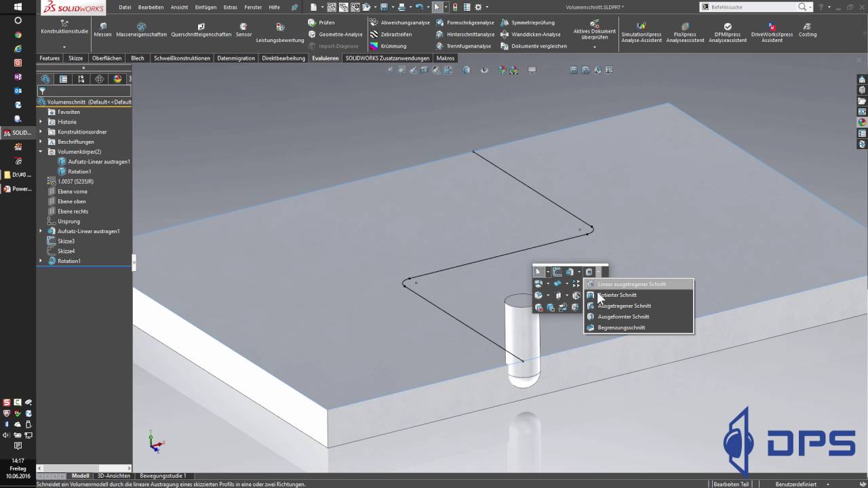868x488 pixels.
Task: Click the Befehlssuche search field
Action: click(x=751, y=7)
